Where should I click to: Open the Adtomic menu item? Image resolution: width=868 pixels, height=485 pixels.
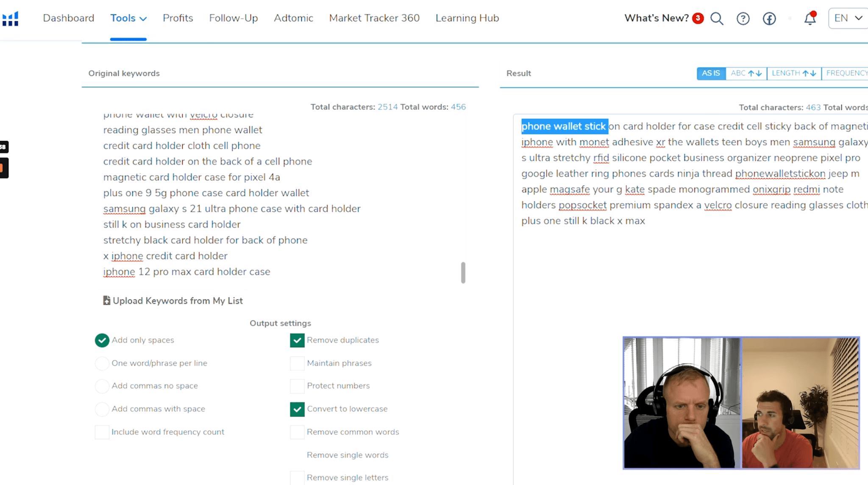pyautogui.click(x=293, y=18)
